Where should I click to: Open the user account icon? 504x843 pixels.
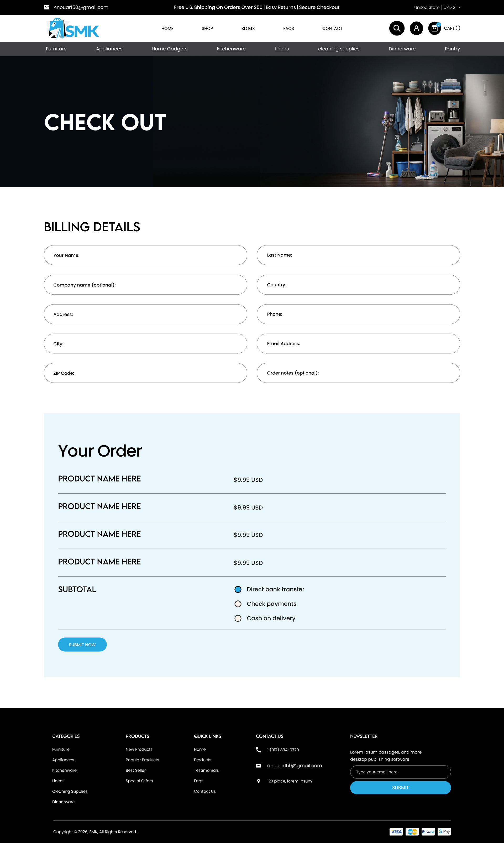coord(416,28)
